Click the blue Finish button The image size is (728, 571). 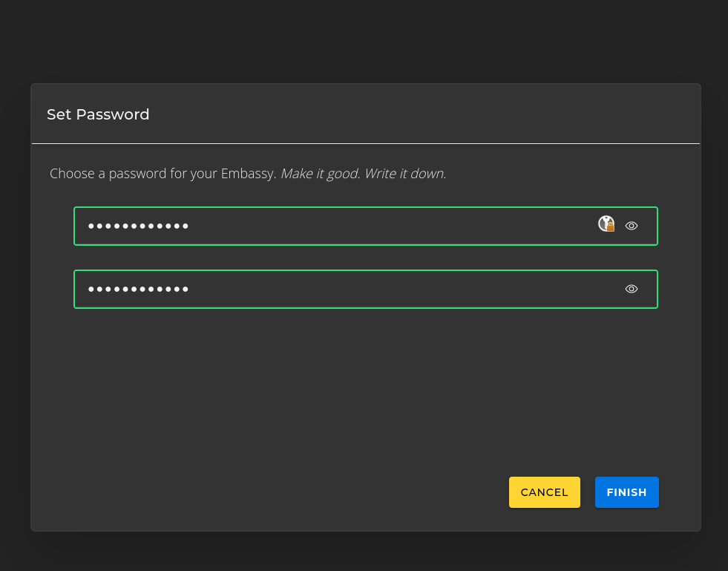(626, 492)
